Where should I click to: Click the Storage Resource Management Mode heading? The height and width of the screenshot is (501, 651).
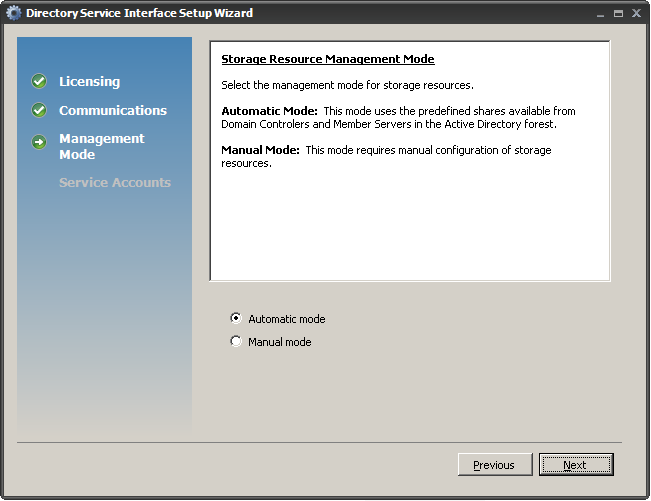pos(328,59)
